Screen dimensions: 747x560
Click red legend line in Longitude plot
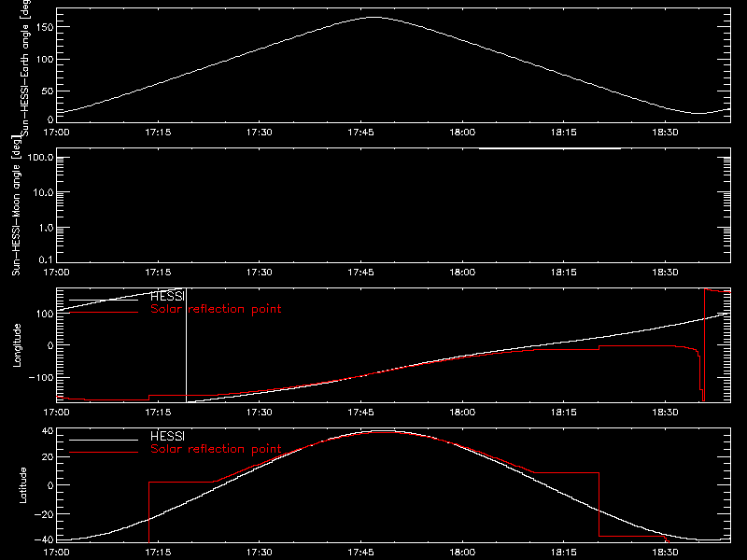click(x=104, y=313)
